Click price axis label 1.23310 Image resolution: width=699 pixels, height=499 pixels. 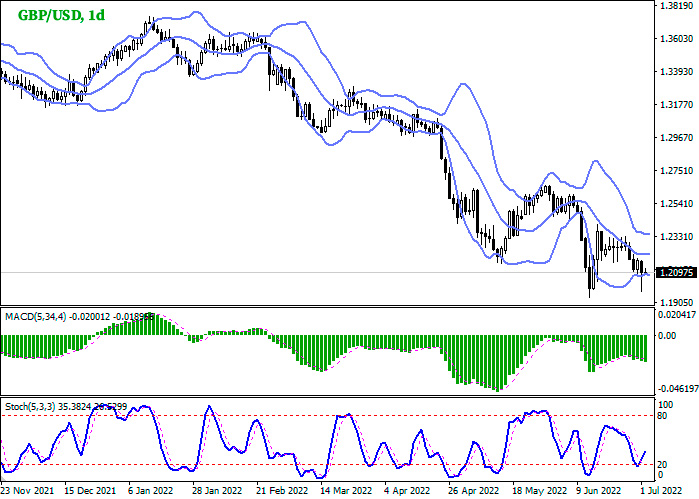point(677,237)
